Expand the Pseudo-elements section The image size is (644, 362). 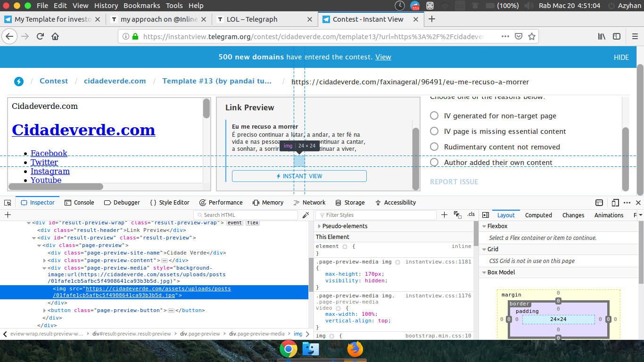pyautogui.click(x=319, y=226)
